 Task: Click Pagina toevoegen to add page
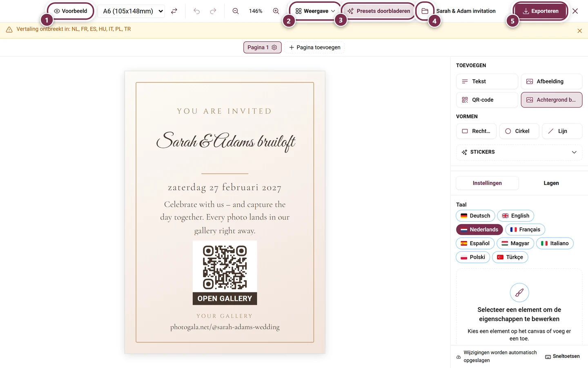[x=314, y=47]
